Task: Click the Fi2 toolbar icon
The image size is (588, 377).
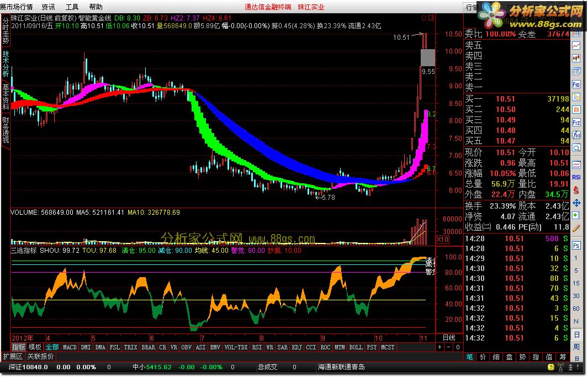Action: click(x=576, y=123)
